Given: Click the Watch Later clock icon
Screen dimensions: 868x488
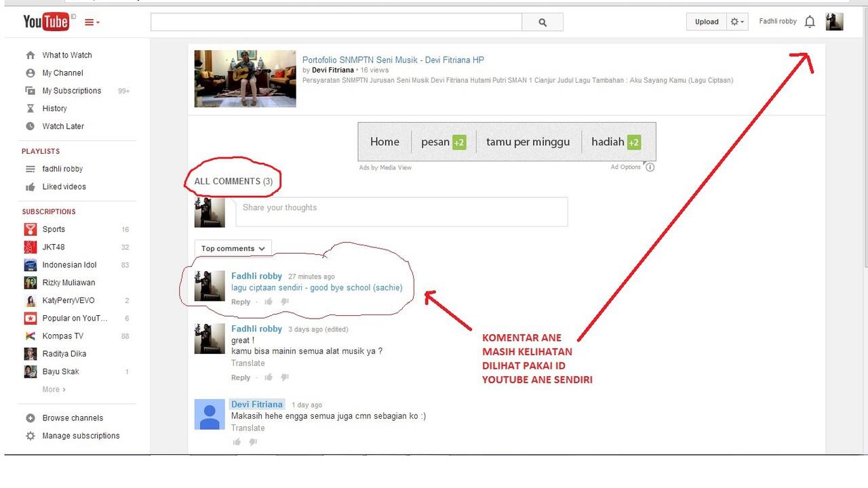Looking at the screenshot, I should point(30,126).
